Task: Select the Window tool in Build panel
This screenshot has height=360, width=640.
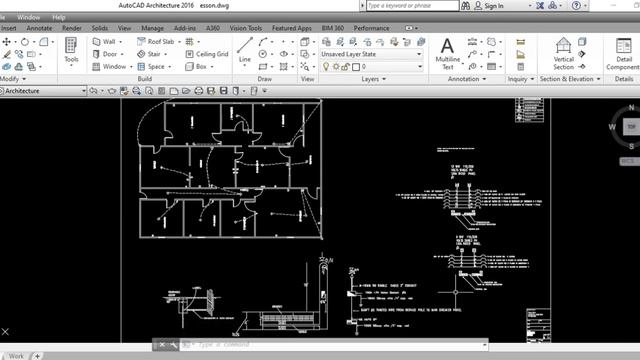Action: point(109,67)
